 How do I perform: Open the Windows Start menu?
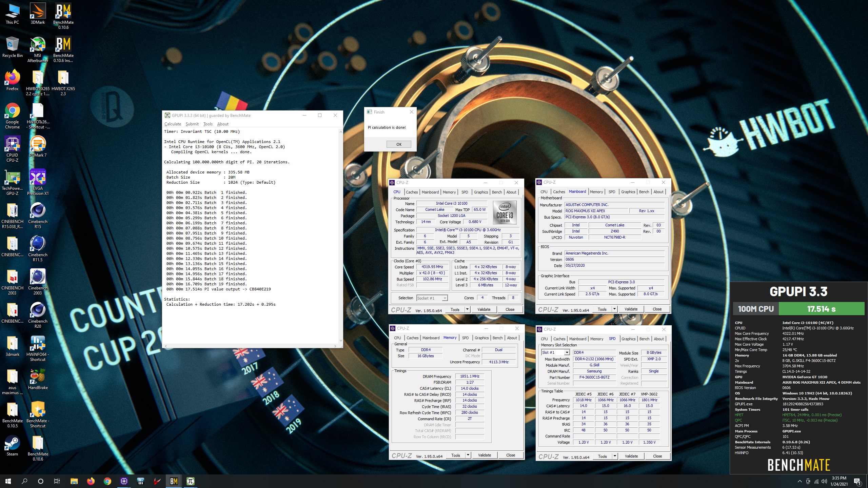(x=8, y=481)
